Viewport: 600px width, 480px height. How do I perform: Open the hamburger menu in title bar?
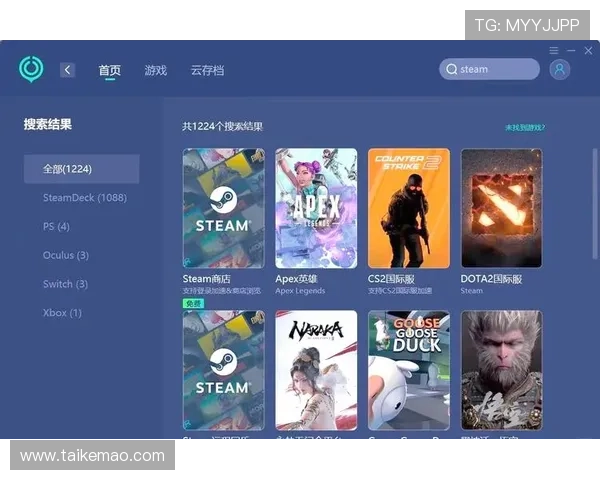tap(554, 50)
